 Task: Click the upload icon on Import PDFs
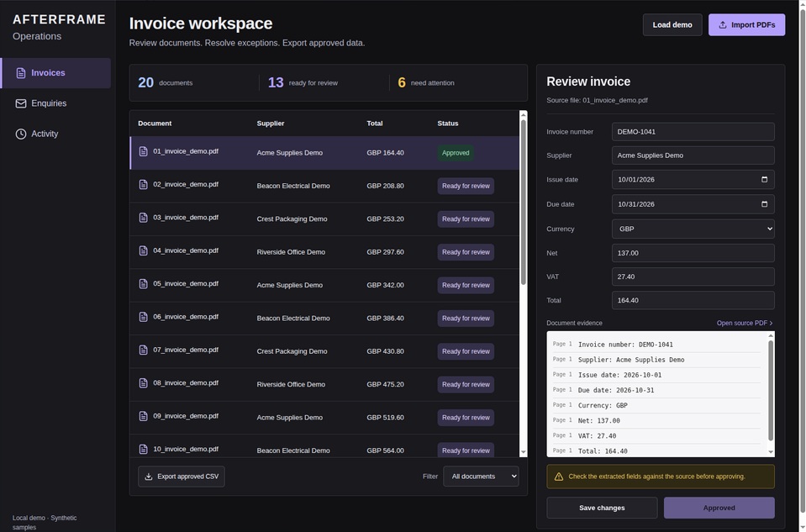(x=722, y=24)
